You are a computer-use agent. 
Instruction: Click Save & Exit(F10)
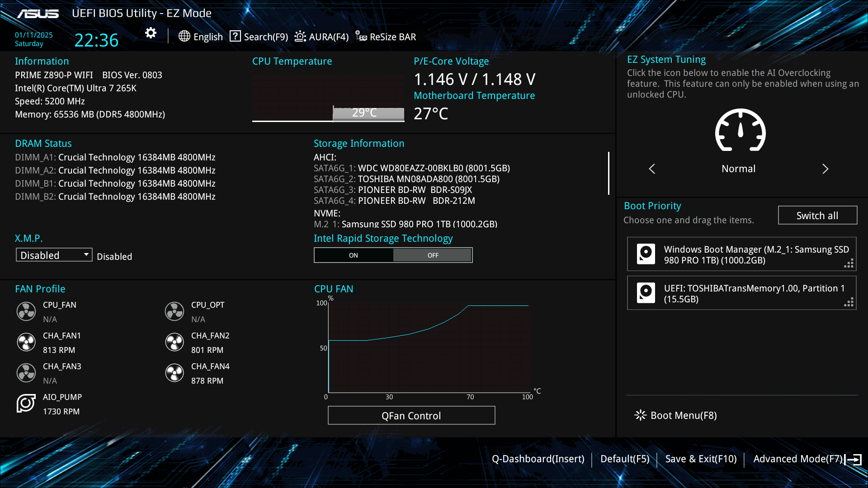701,459
